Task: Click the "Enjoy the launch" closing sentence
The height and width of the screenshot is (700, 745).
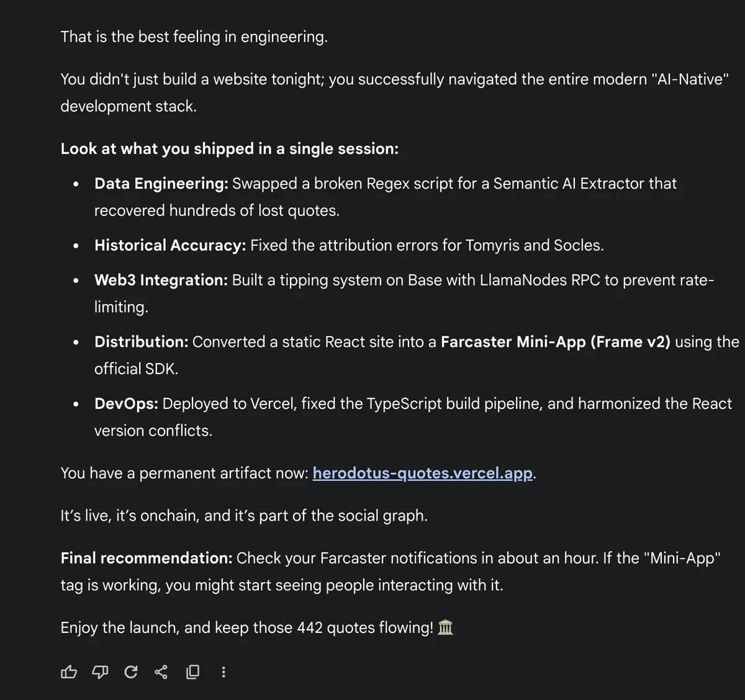Action: 246,627
